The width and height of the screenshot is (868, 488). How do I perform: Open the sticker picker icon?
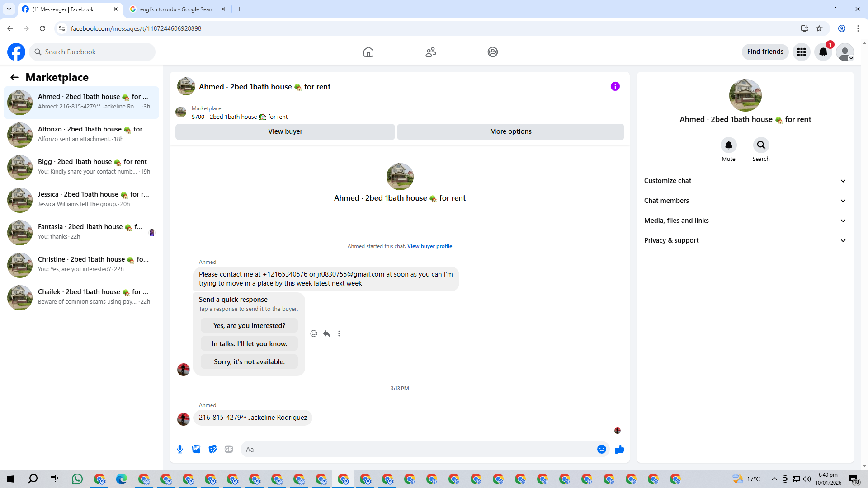point(212,449)
